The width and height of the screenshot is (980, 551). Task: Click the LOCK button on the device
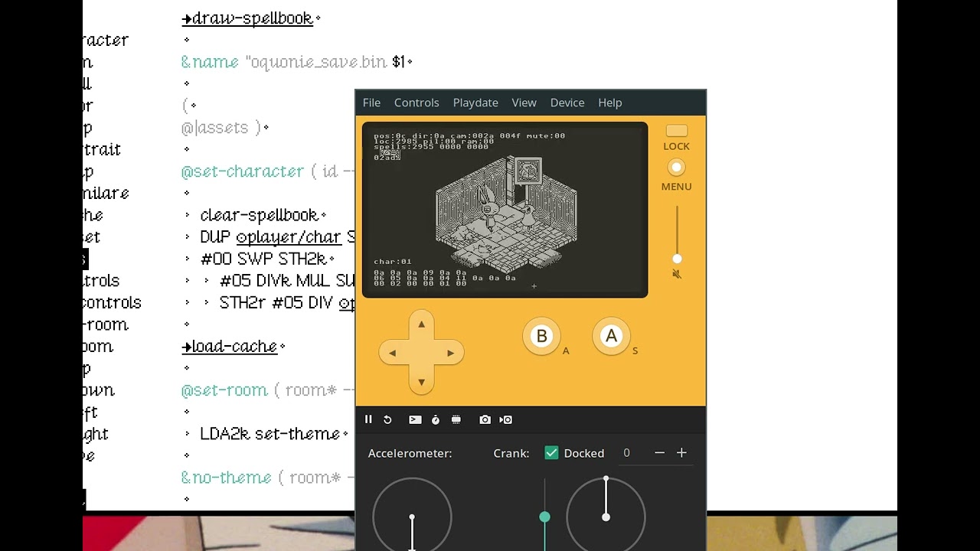pyautogui.click(x=677, y=132)
